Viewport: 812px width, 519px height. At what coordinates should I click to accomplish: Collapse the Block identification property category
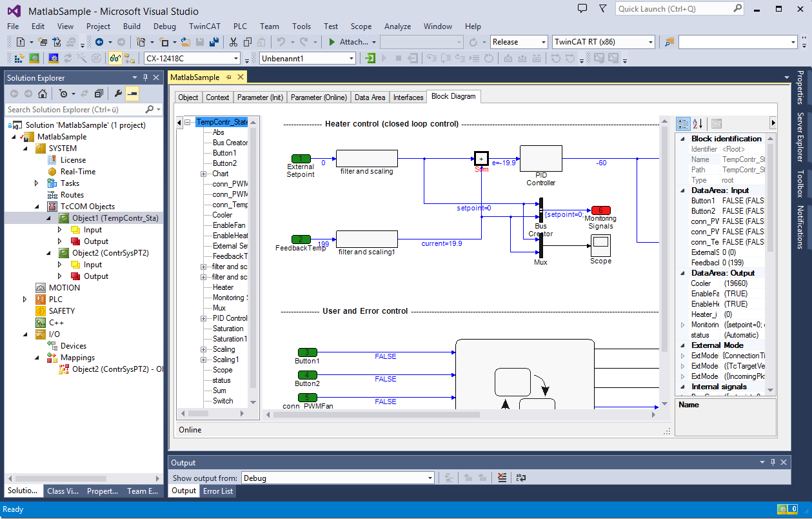click(x=684, y=139)
